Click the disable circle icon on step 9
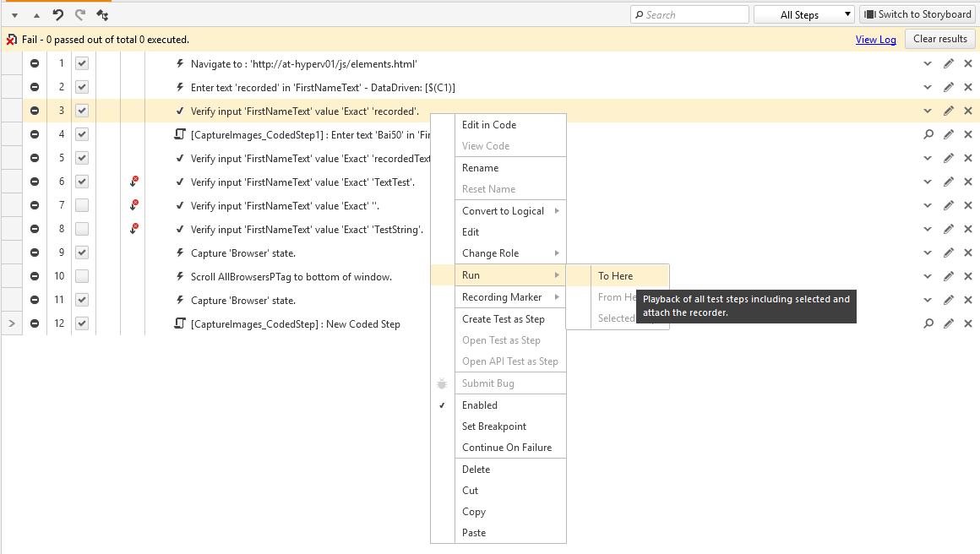The height and width of the screenshot is (554, 980). (35, 253)
